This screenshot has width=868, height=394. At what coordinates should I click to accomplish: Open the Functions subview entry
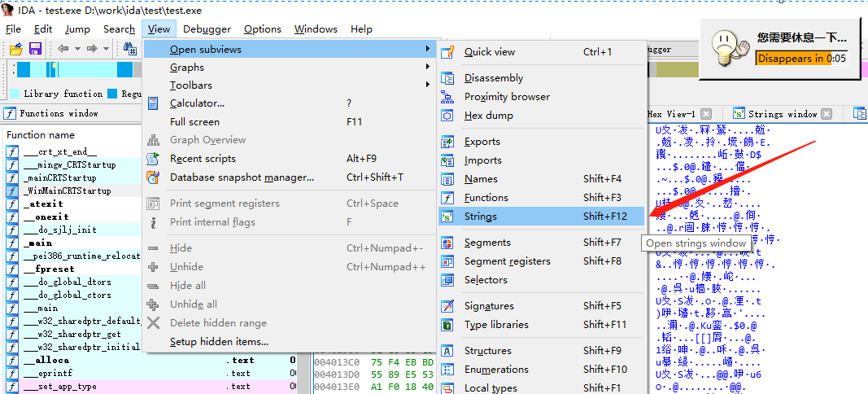pos(542,197)
